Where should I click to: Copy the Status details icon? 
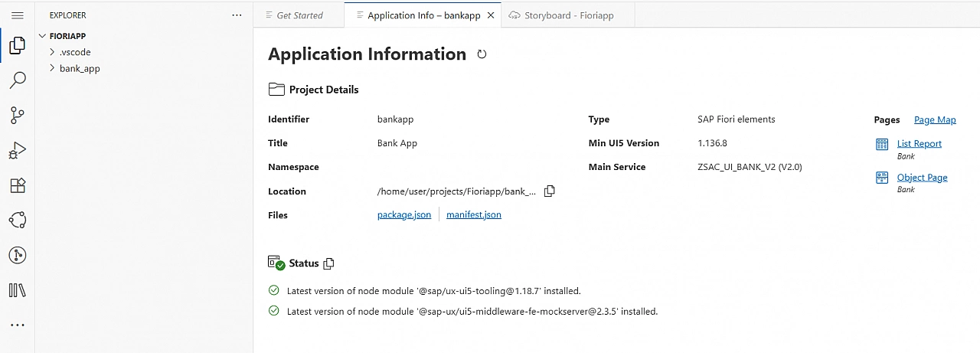coord(329,263)
